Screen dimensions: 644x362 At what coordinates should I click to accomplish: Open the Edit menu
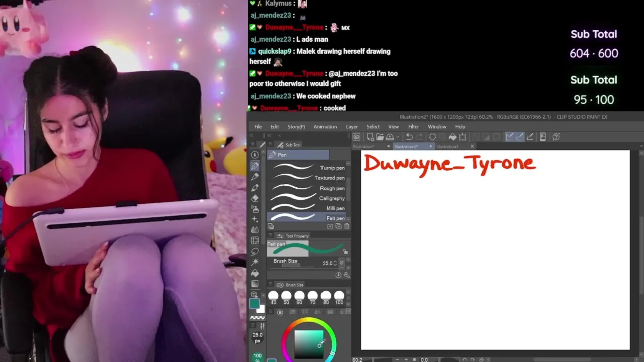274,127
